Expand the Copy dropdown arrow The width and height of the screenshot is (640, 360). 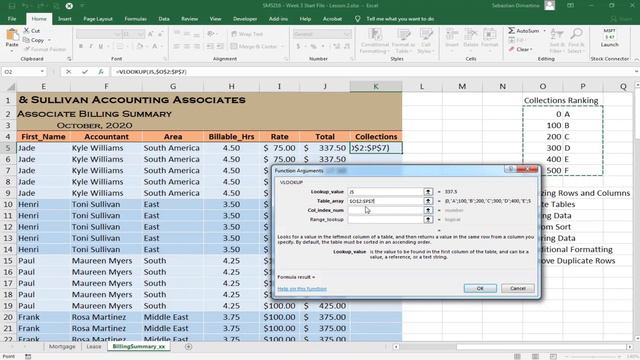(x=49, y=40)
